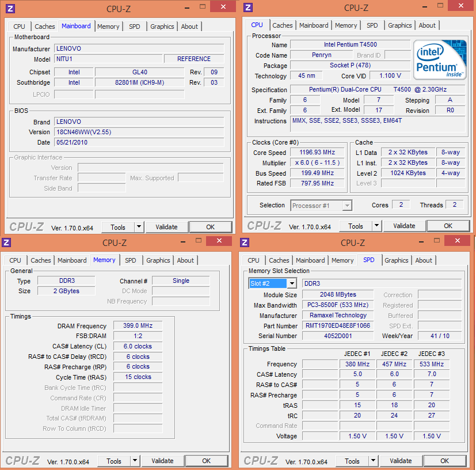Maximize the Memory CPU-Z window

pos(199,241)
